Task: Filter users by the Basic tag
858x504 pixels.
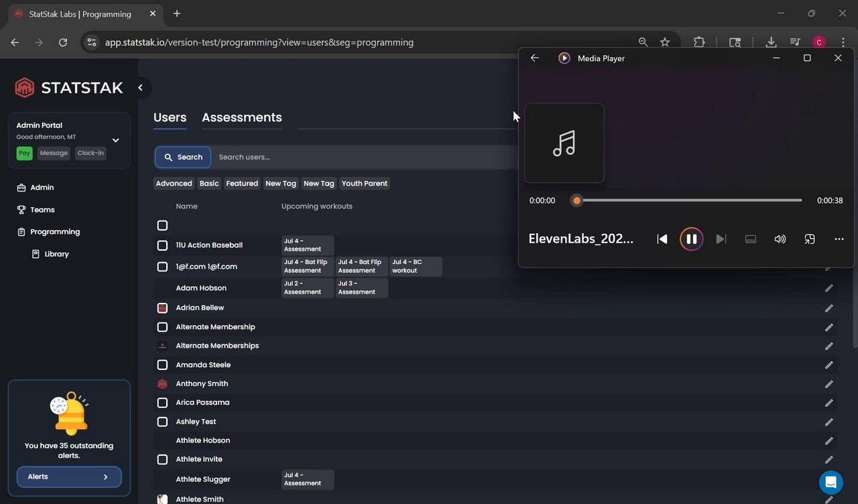Action: [209, 184]
